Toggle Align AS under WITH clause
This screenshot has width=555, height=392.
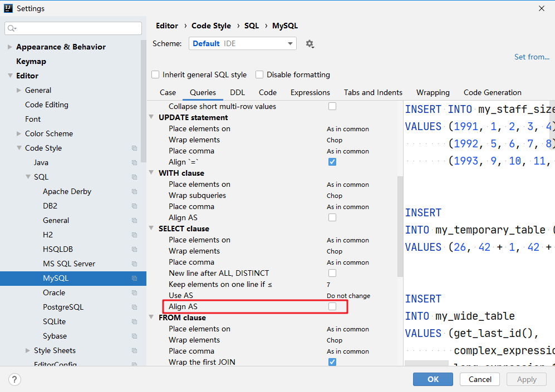tap(332, 217)
